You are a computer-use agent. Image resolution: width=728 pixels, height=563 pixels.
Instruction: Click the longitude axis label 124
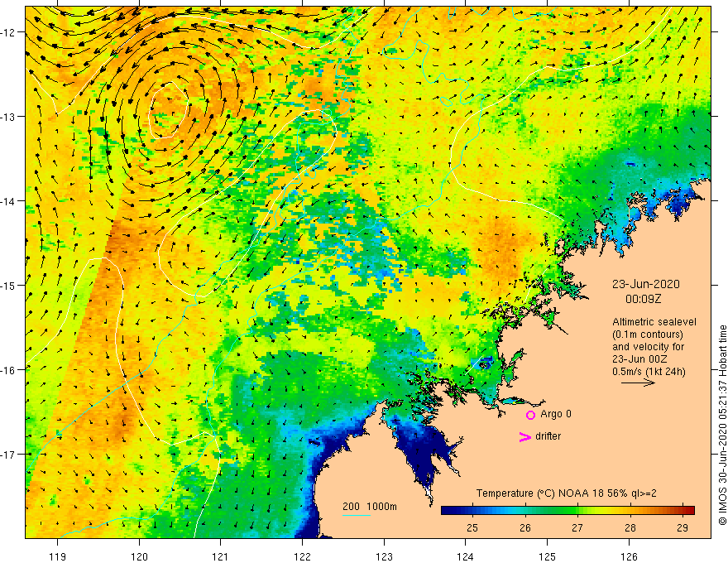pos(466,556)
